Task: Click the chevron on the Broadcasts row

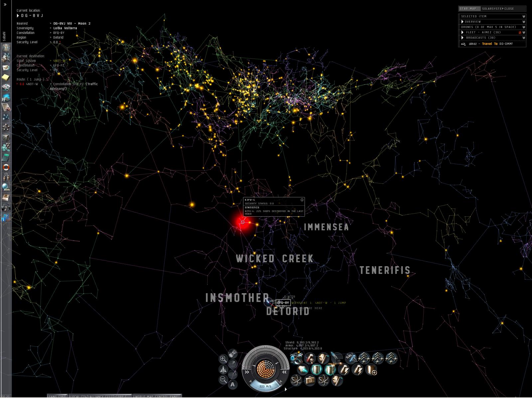Action: click(524, 38)
